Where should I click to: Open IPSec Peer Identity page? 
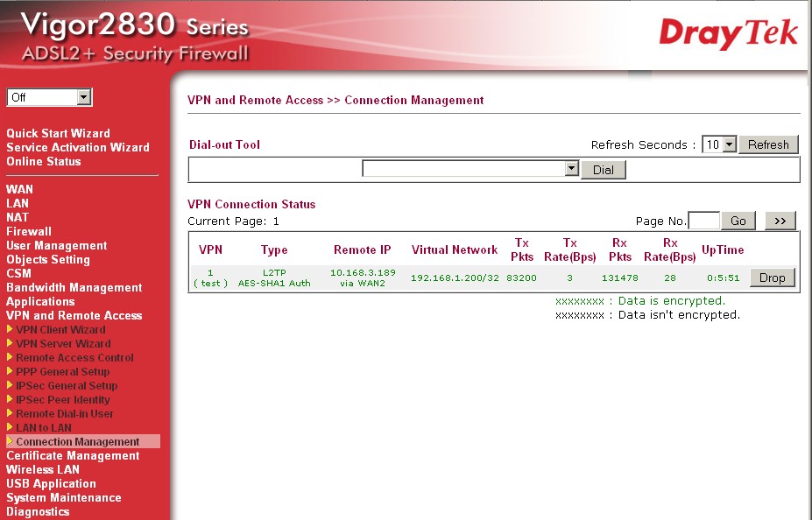63,399
